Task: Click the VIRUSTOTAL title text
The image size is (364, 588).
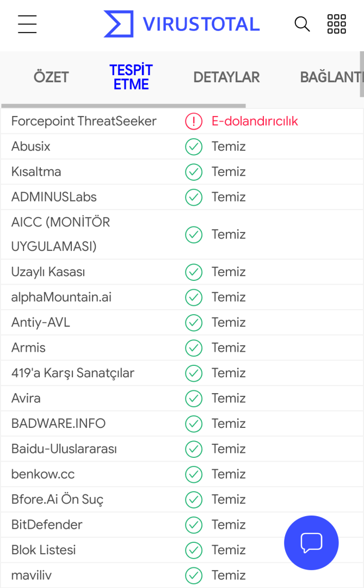Action: tap(201, 24)
